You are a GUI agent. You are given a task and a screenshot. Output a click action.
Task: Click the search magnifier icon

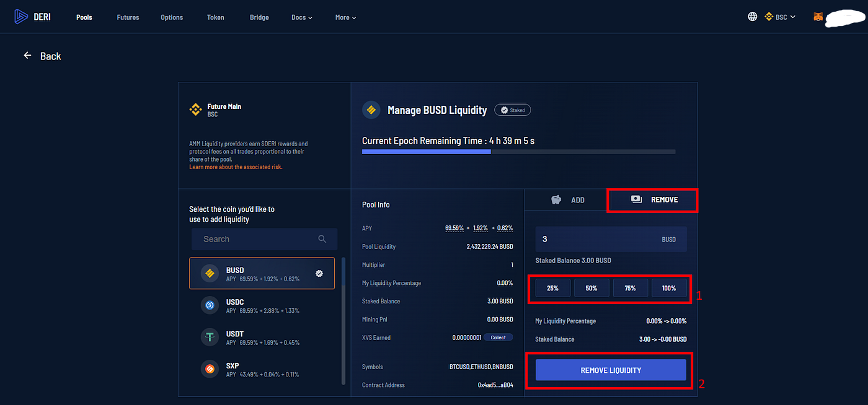322,239
